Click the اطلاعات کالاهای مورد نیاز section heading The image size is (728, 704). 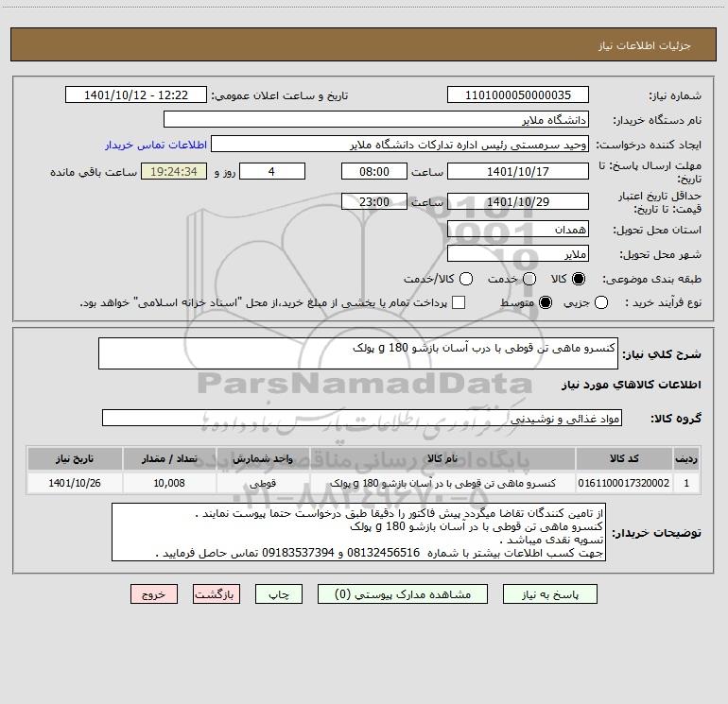[632, 385]
